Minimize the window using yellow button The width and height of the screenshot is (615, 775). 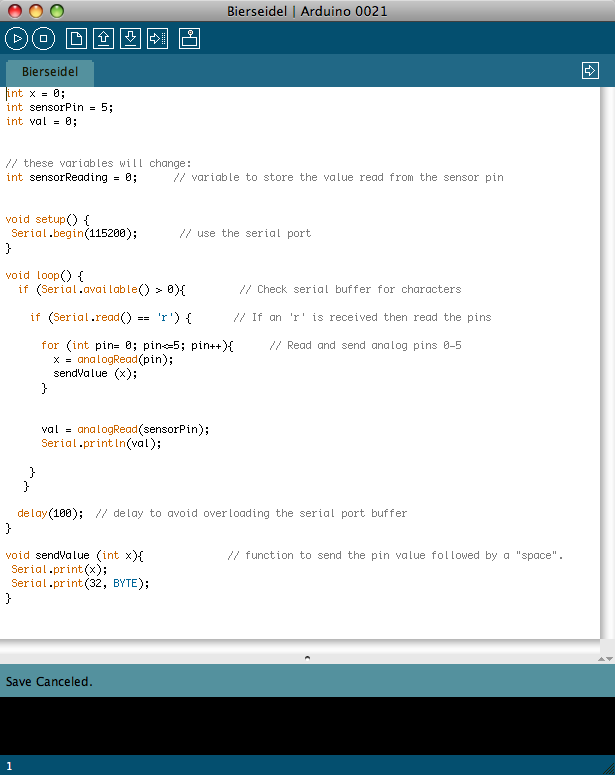pos(35,11)
